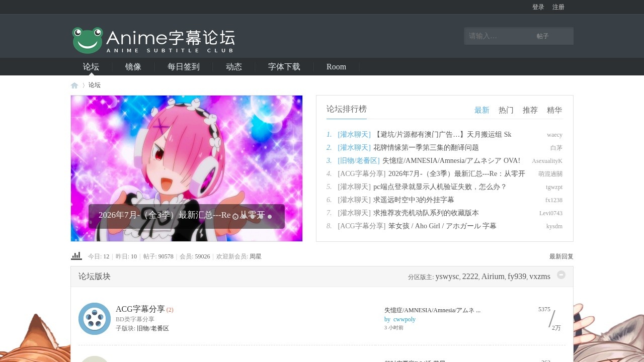Open user tgwzpt profile
This screenshot has height=362, width=644.
pyautogui.click(x=554, y=187)
